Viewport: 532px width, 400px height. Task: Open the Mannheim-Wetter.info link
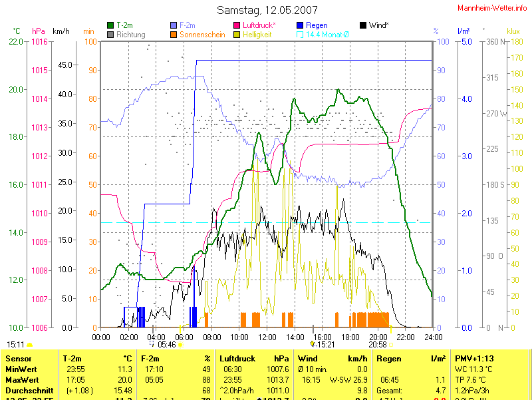tap(492, 7)
